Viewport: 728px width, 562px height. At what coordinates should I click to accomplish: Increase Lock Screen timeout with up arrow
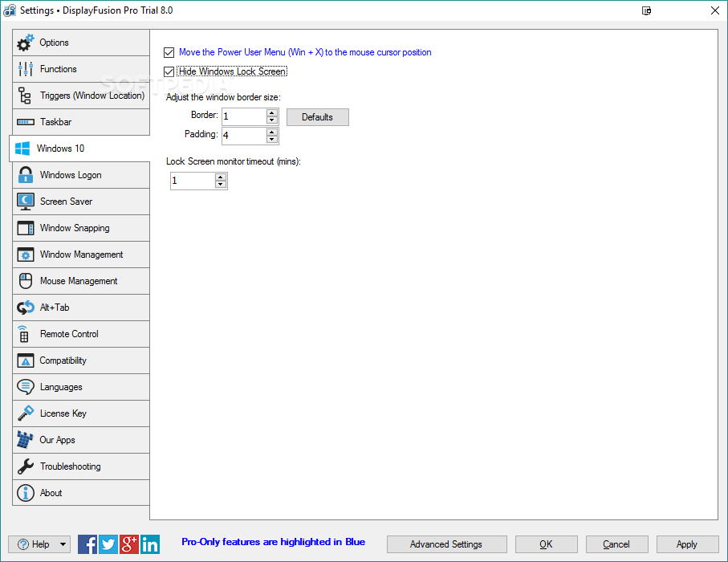(x=221, y=177)
